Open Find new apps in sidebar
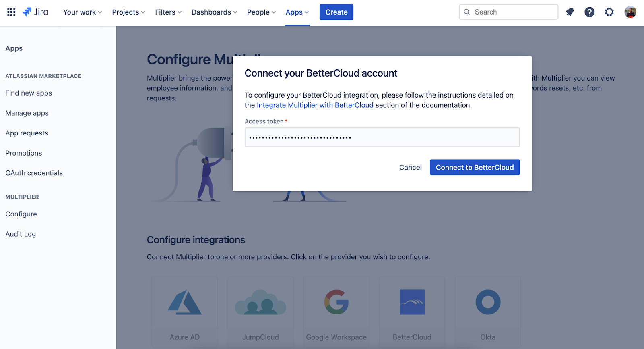Image resolution: width=644 pixels, height=349 pixels. (x=29, y=93)
